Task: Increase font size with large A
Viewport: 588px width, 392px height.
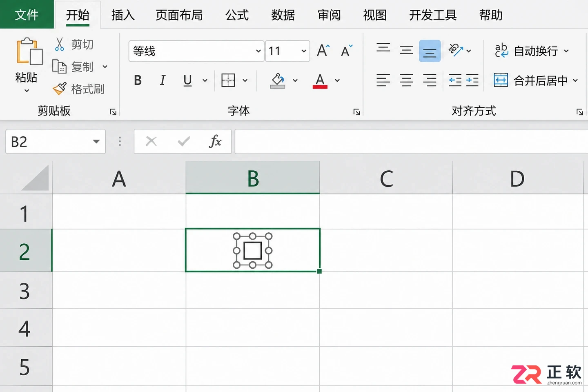Action: (323, 51)
